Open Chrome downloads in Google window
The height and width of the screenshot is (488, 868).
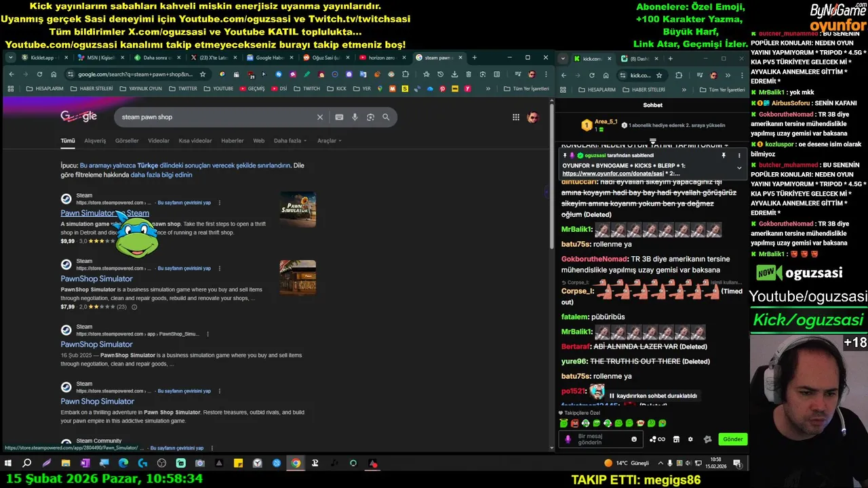coord(454,75)
